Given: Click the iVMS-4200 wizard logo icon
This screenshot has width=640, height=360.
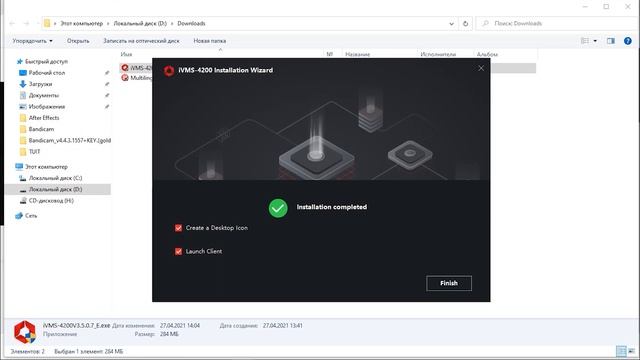Looking at the screenshot, I should 169,71.
